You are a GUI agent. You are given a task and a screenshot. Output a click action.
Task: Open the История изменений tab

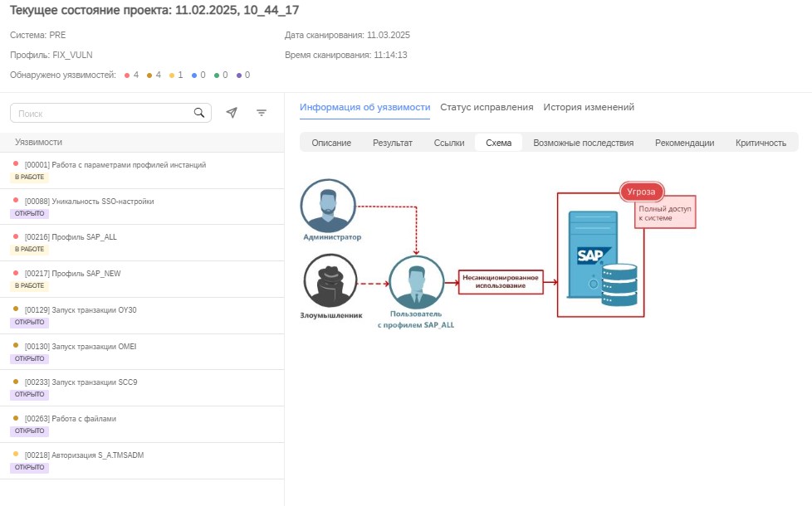(x=589, y=107)
